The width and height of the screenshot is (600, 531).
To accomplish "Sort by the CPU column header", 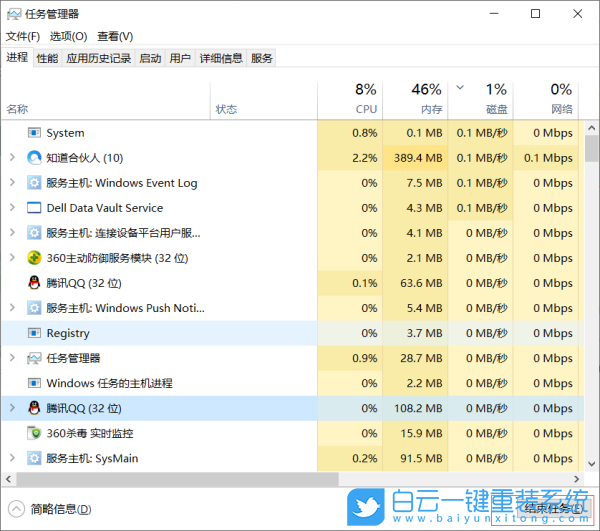I will click(x=350, y=101).
